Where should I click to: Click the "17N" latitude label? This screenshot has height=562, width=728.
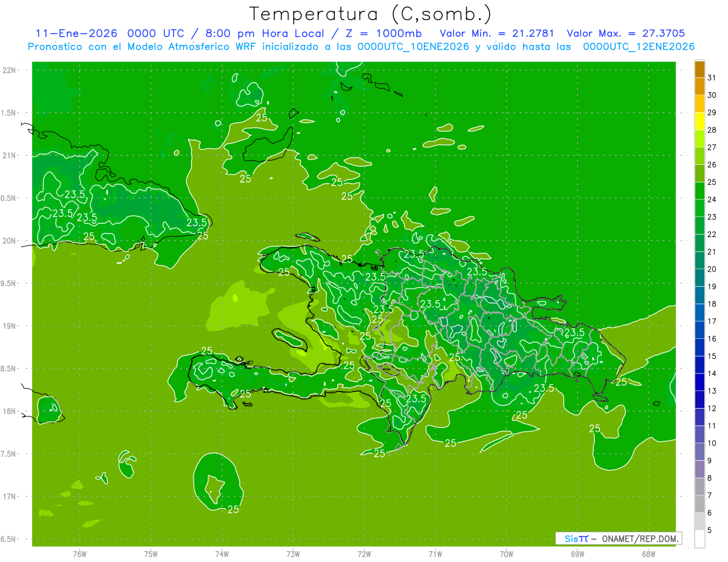tap(9, 497)
